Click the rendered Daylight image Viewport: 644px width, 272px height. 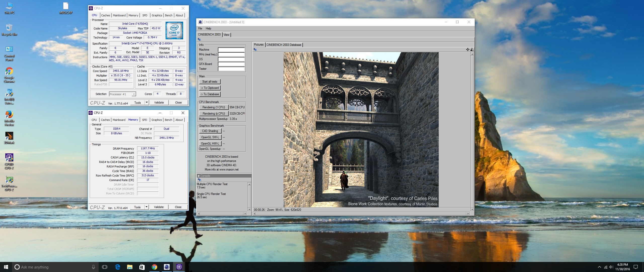[361, 130]
